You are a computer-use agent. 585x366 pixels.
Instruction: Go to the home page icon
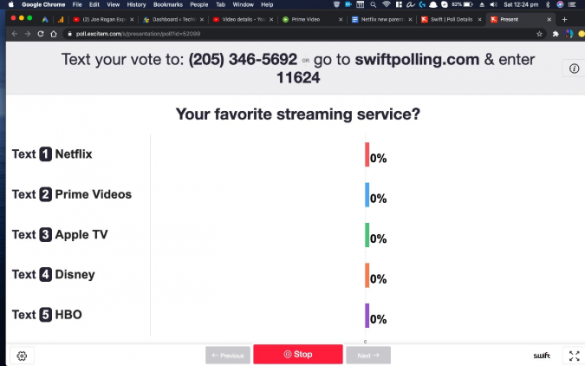pyautogui.click(x=53, y=34)
